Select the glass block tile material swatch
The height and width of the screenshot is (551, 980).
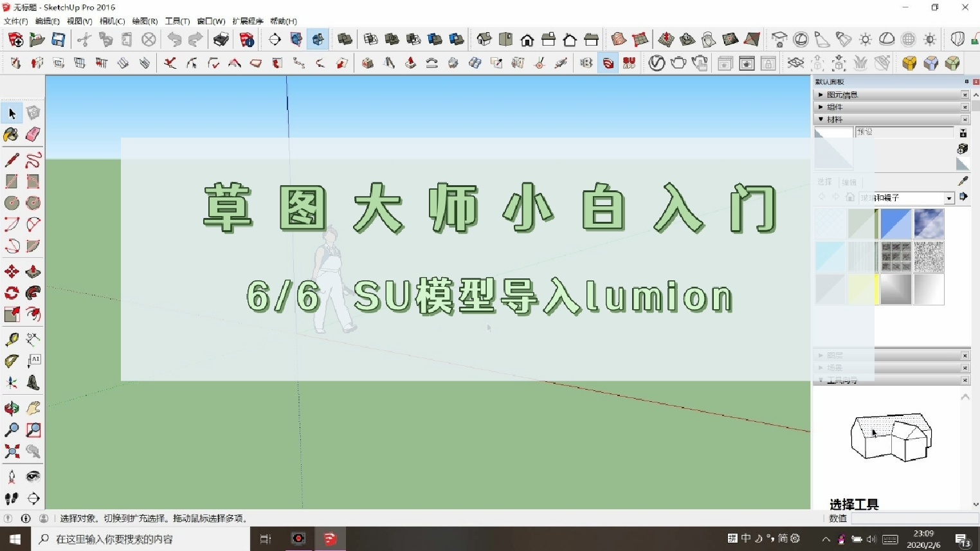[896, 257]
